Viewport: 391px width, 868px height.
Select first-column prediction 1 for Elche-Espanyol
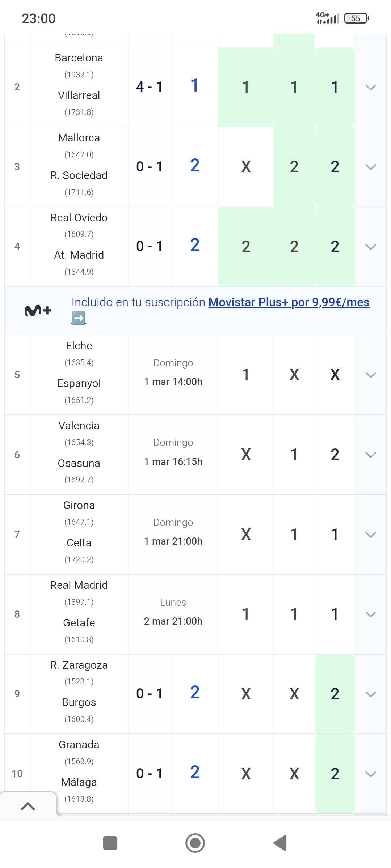coord(246,375)
